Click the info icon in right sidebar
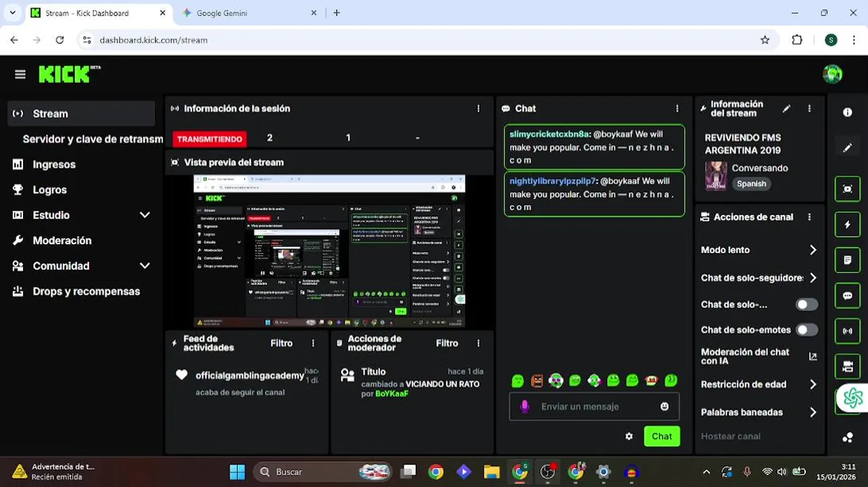Screen dimensions: 868x487 coord(848,112)
